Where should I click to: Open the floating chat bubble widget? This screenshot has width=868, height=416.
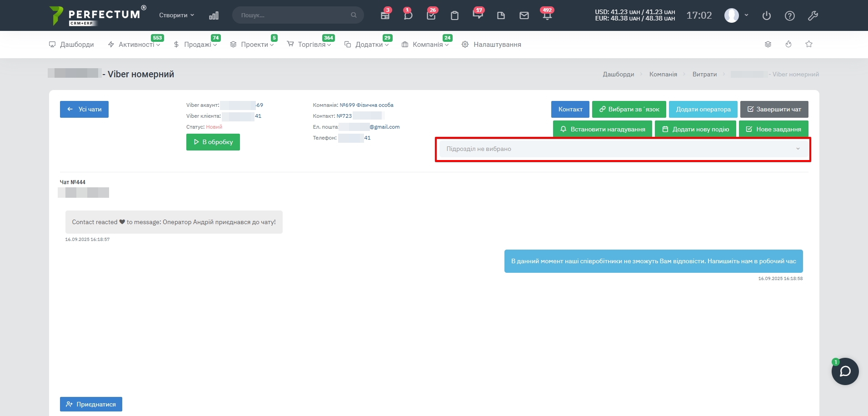coord(845,371)
